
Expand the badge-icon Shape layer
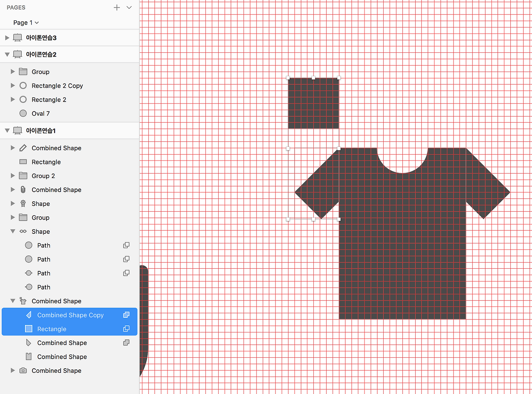click(13, 204)
